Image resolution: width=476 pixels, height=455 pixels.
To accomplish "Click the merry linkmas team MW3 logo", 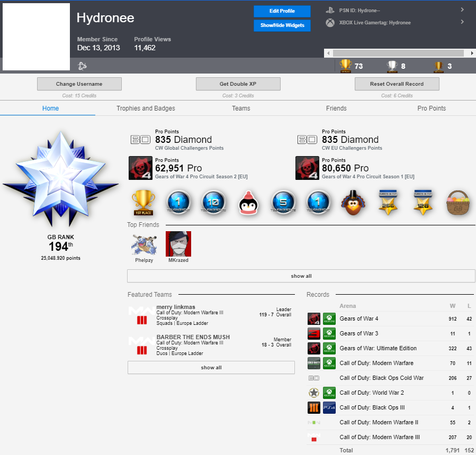I will (x=142, y=315).
